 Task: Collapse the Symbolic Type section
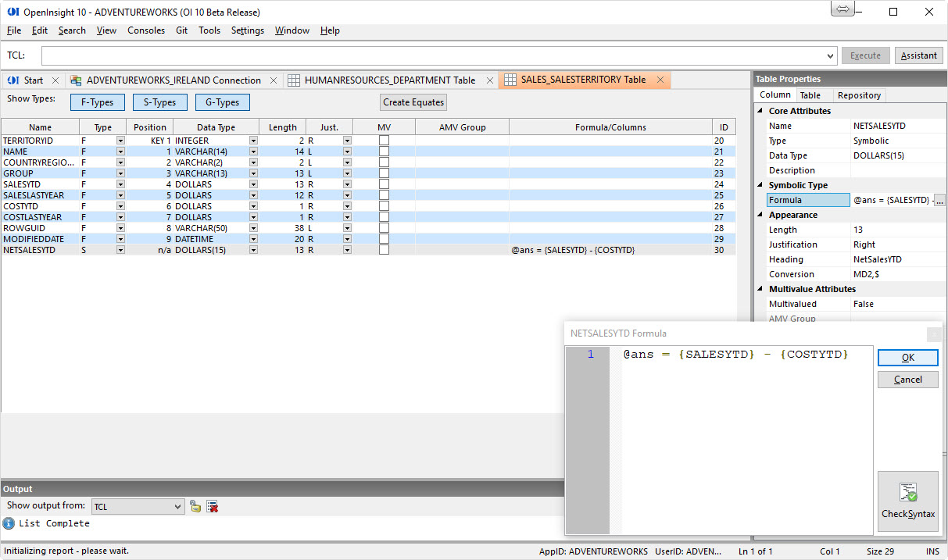[761, 186]
